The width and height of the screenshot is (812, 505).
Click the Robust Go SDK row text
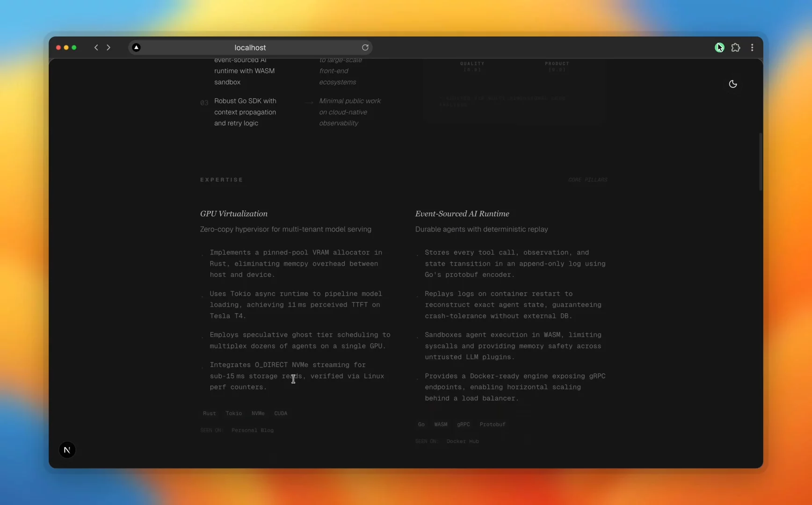pos(245,112)
